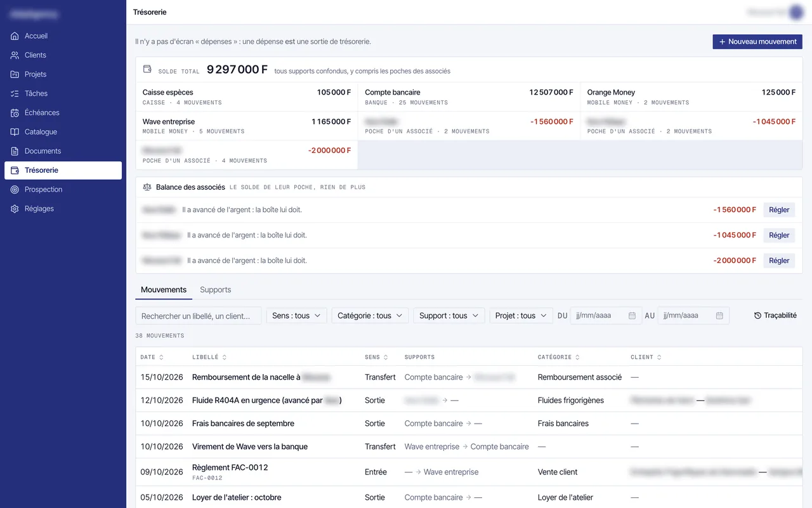The height and width of the screenshot is (508, 812).
Task: Open Prospection from the sidebar menu
Action: click(63, 189)
